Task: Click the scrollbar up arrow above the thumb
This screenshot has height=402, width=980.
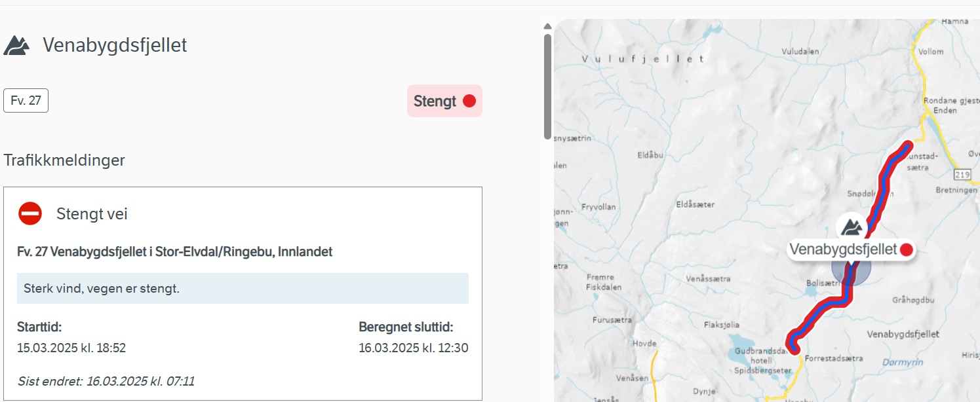Action: [548, 26]
